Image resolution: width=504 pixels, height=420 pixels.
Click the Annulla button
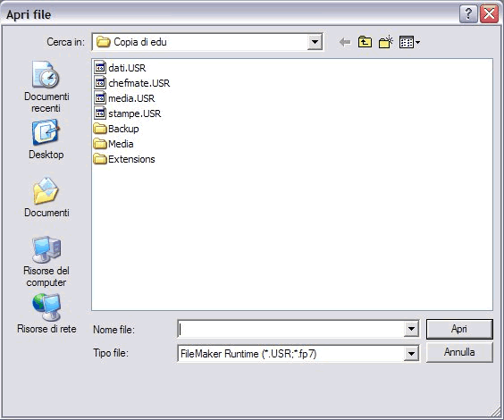pos(459,352)
